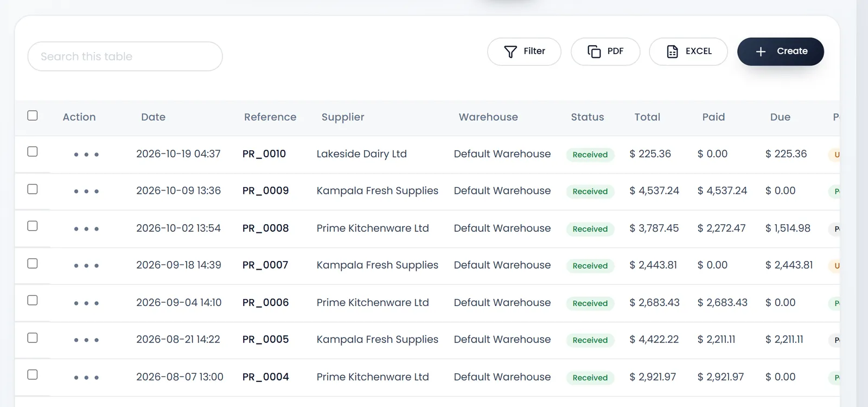The width and height of the screenshot is (868, 407).
Task: Click 'Kampala Fresh Supplies' in PR_0007 row
Action: (x=378, y=265)
